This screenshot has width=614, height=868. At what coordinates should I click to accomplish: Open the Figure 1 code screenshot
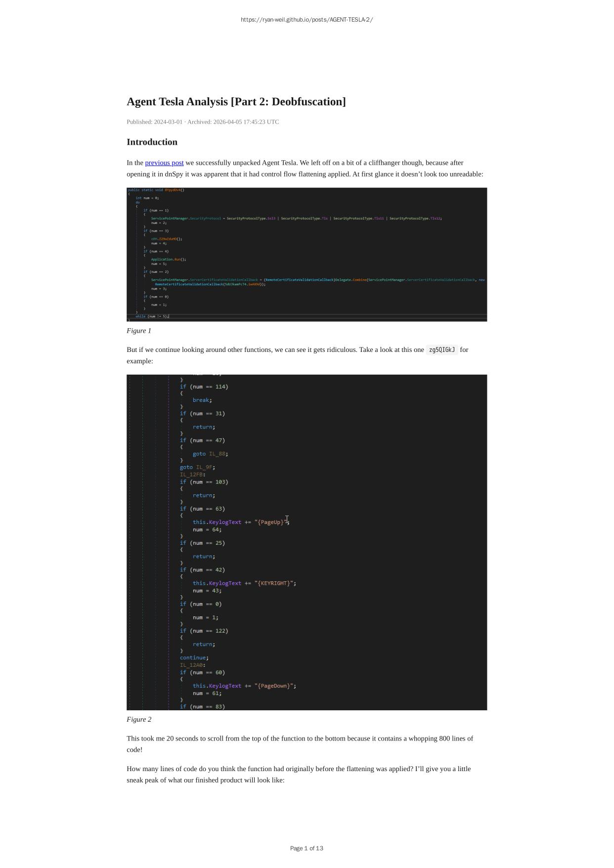tap(307, 254)
